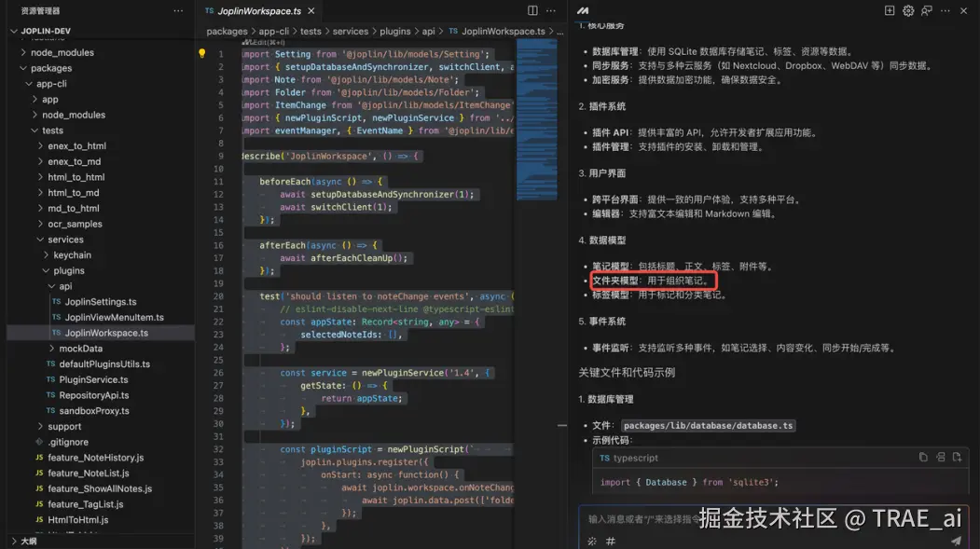This screenshot has height=549, width=980.
Task: Click the packages/lib/database/database.ts file link
Action: (x=709, y=425)
